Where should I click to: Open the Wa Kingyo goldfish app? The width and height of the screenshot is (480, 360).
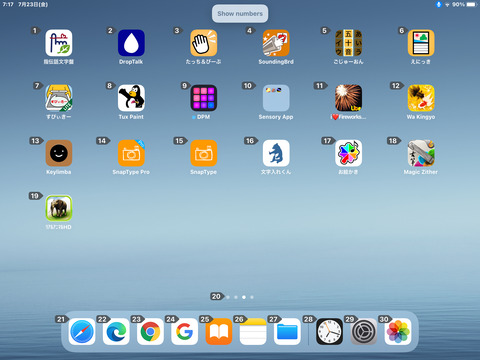[421, 98]
